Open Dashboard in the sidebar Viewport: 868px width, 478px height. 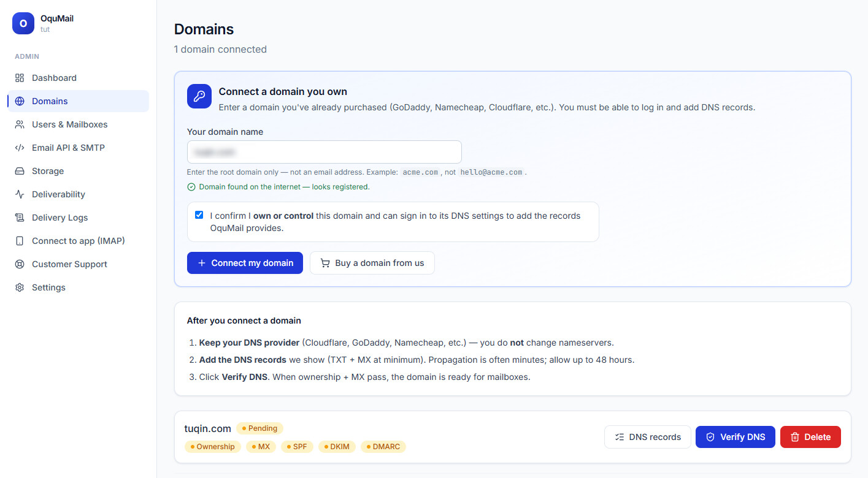[78, 78]
